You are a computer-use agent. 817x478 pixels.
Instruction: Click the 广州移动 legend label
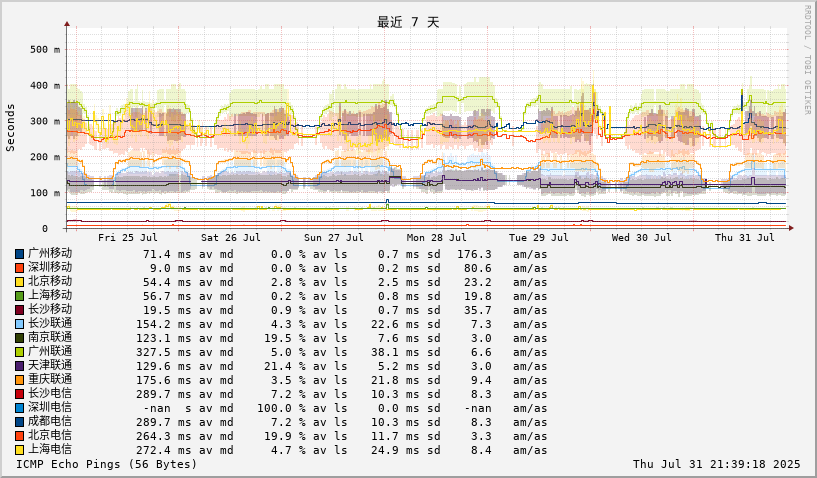(50, 253)
